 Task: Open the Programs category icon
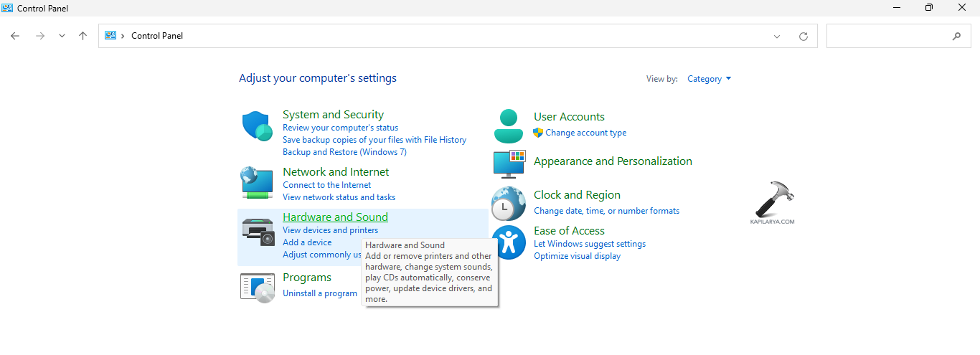click(x=258, y=287)
